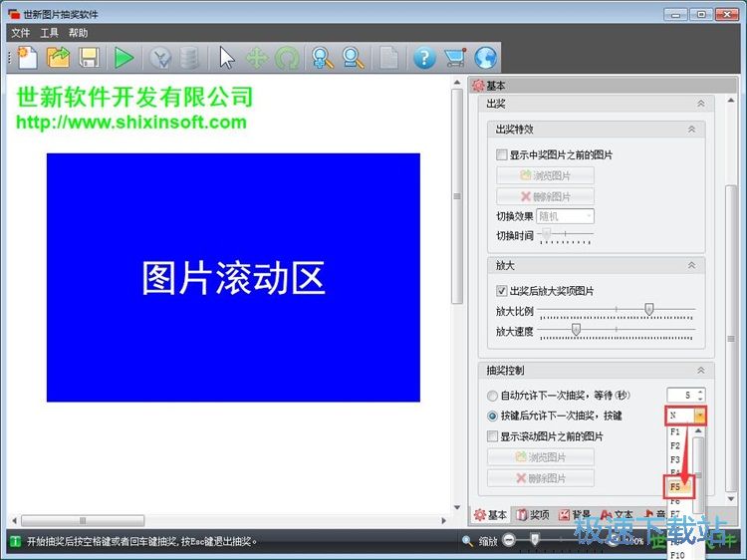The image size is (747, 560).
Task: Open the shopping cart purchase icon
Action: (455, 58)
